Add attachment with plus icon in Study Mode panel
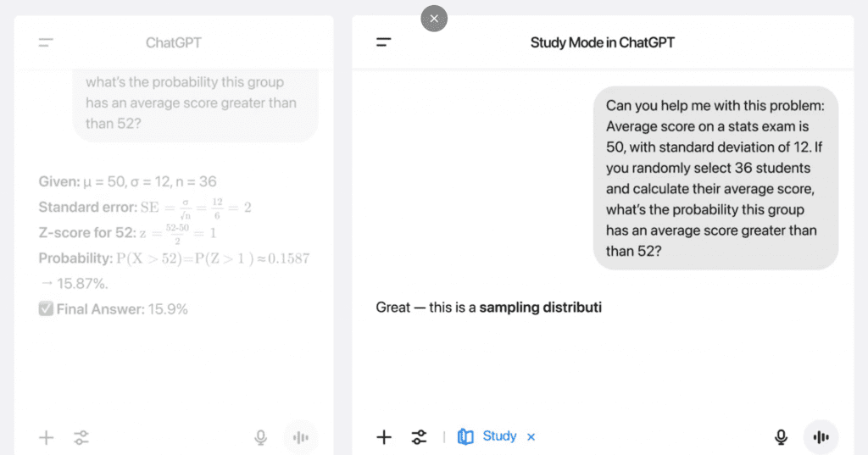This screenshot has height=455, width=868. 384,437
